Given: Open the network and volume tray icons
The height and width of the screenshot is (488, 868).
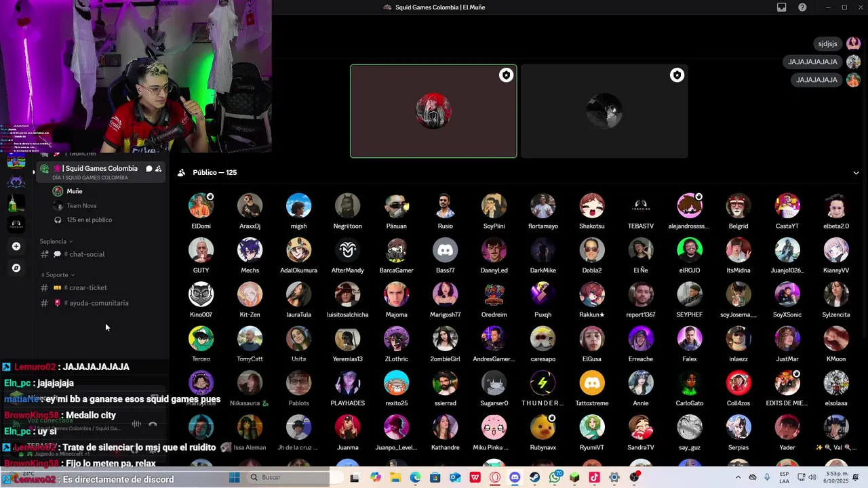Looking at the screenshot, I should pos(806,477).
